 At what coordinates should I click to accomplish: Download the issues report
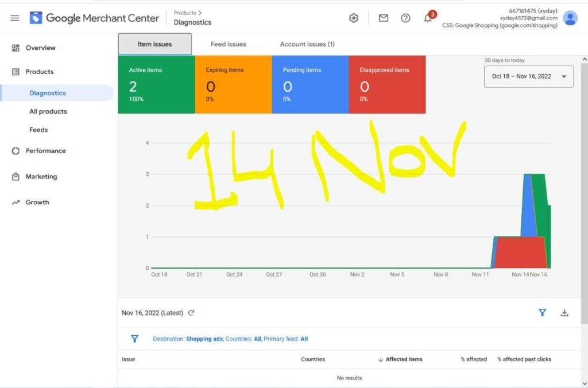tap(564, 313)
